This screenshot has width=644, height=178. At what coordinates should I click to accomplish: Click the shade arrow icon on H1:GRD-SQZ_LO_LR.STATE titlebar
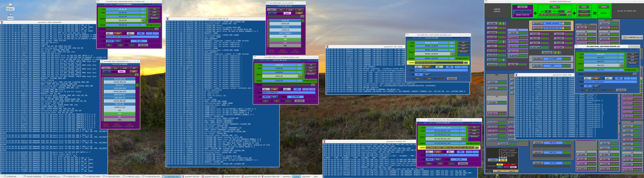click(x=295, y=3)
